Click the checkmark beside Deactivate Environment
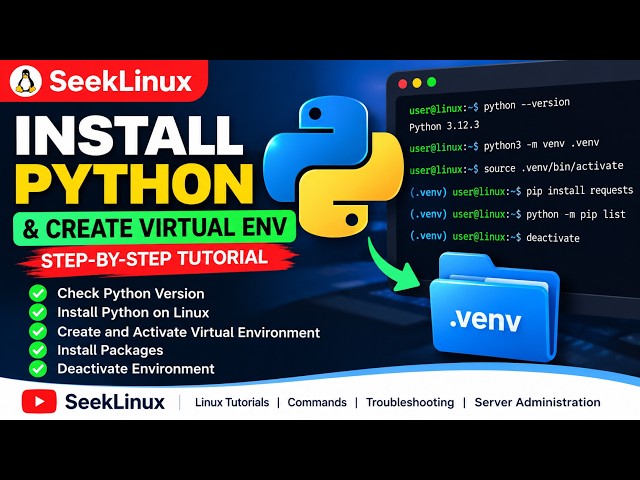The width and height of the screenshot is (640, 480). click(x=38, y=369)
